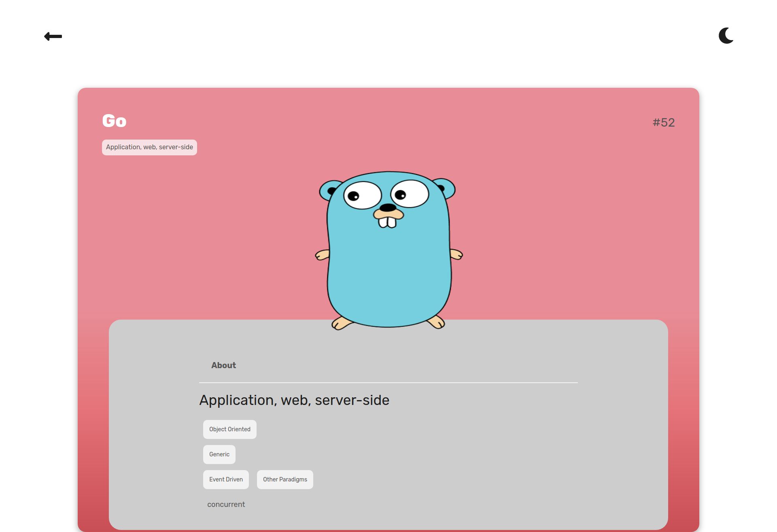Toggle the Event Driven paradigm tag

pos(226,479)
